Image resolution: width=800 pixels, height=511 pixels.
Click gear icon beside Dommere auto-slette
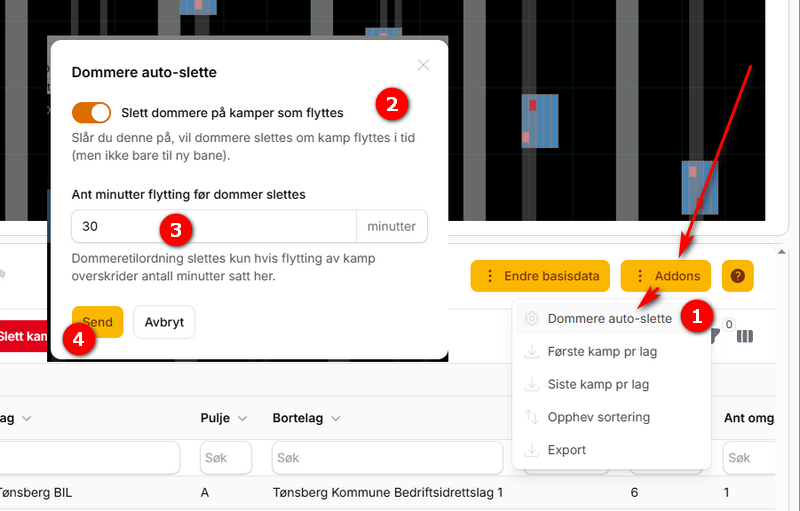point(532,319)
